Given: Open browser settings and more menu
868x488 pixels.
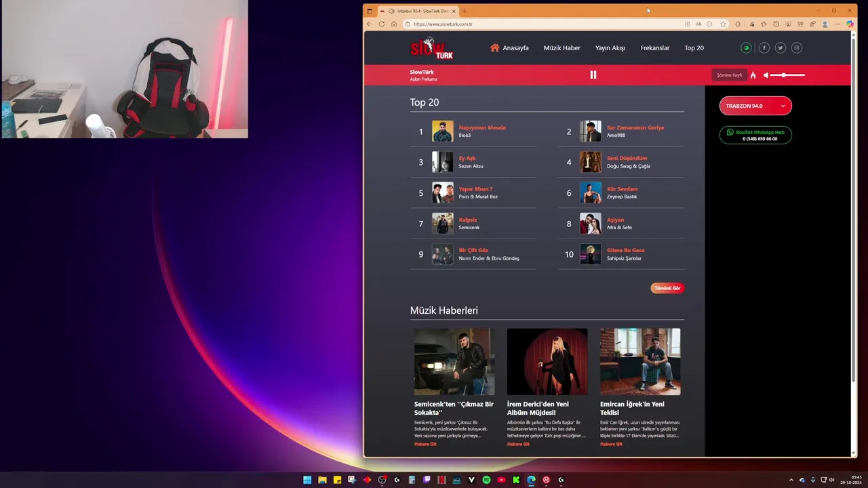Looking at the screenshot, I should (x=837, y=24).
